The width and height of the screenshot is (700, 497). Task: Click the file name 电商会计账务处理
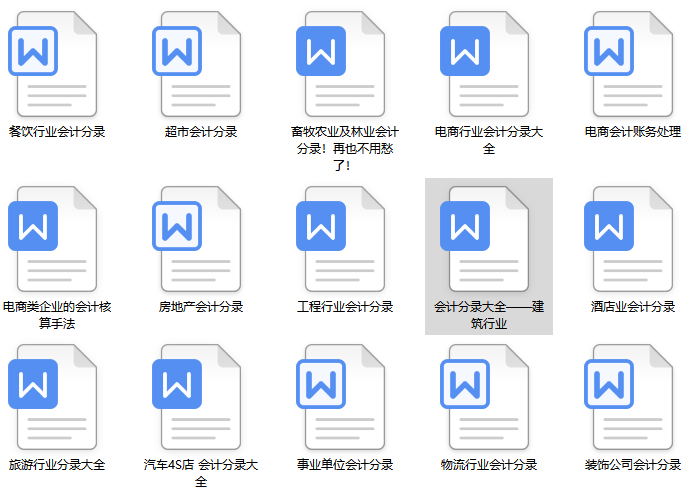pyautogui.click(x=633, y=132)
